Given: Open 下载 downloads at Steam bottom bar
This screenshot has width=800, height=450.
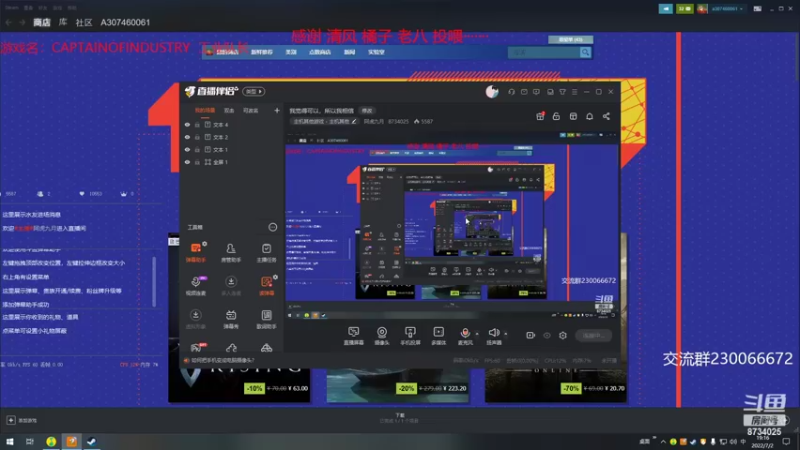Looking at the screenshot, I should point(399,418).
